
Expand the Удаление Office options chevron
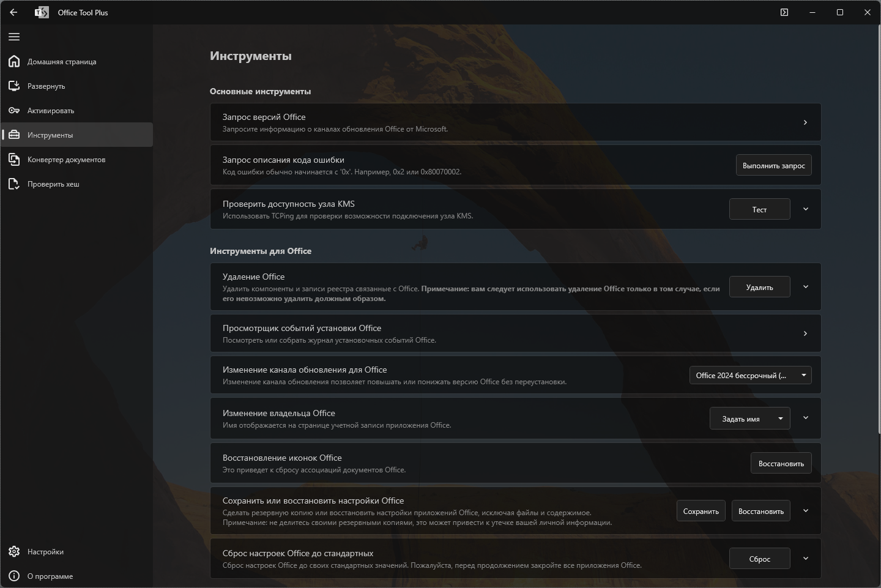(x=806, y=286)
